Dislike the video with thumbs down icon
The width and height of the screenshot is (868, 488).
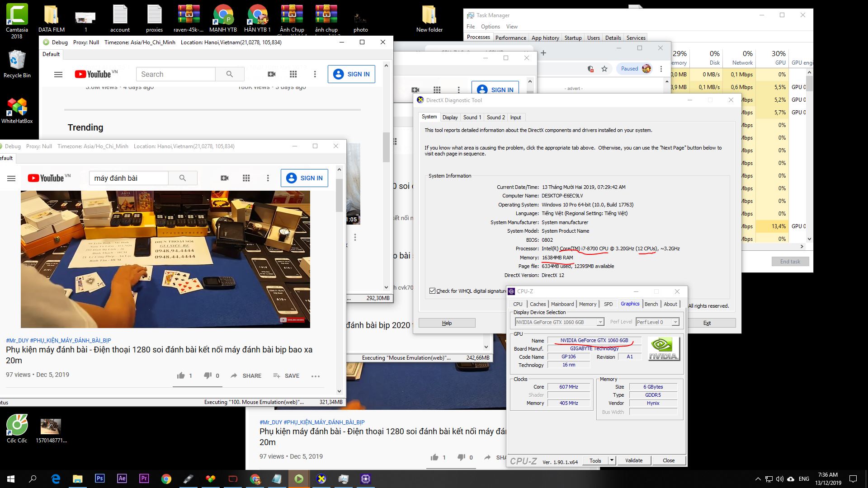point(208,375)
